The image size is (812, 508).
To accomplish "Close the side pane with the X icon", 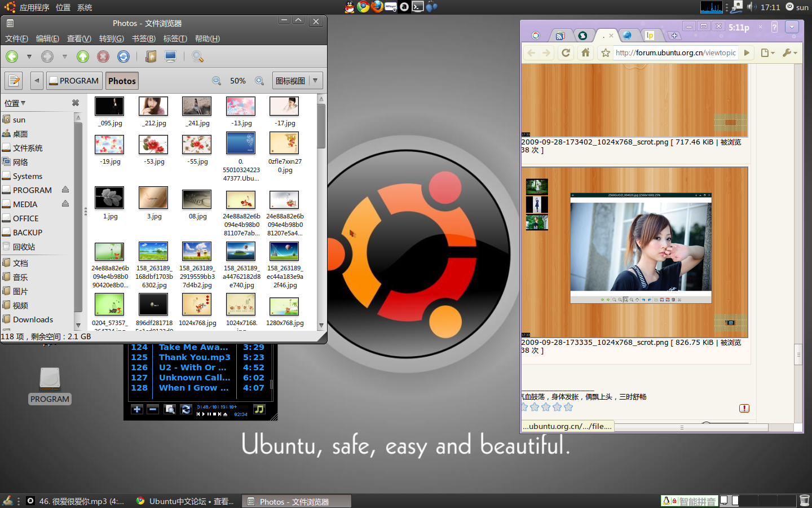I will [76, 103].
